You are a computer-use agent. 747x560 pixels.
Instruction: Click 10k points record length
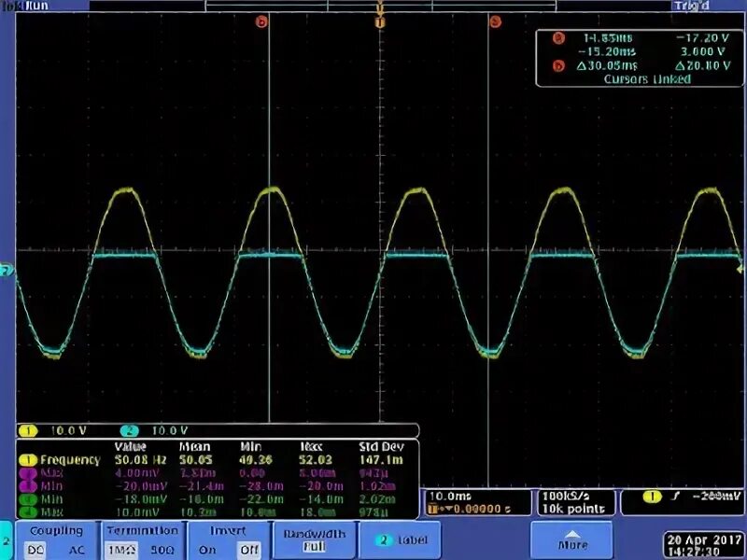(x=573, y=509)
